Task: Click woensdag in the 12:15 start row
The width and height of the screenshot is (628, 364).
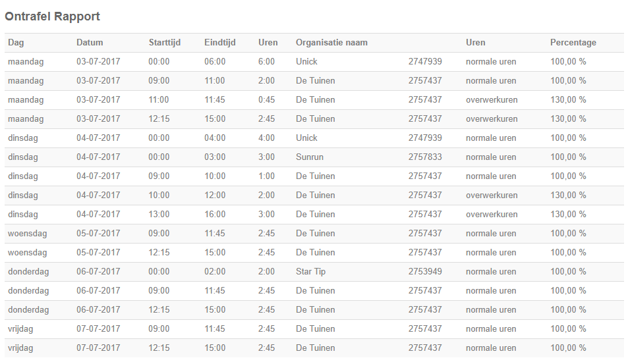Action: [x=27, y=253]
